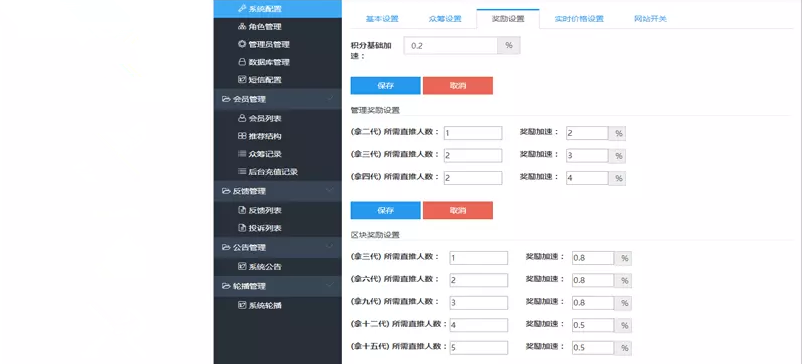Focus the 拿十五代 奖励加速 field

tap(593, 348)
